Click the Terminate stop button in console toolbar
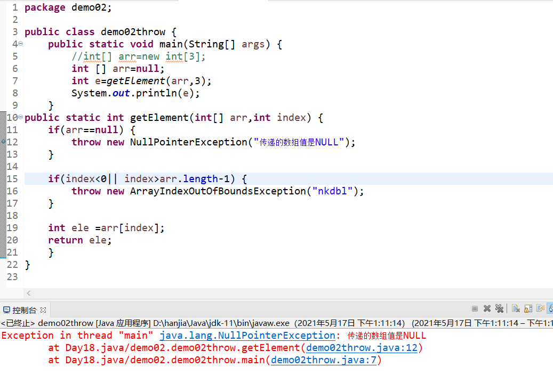553x392 pixels. pyautogui.click(x=475, y=308)
